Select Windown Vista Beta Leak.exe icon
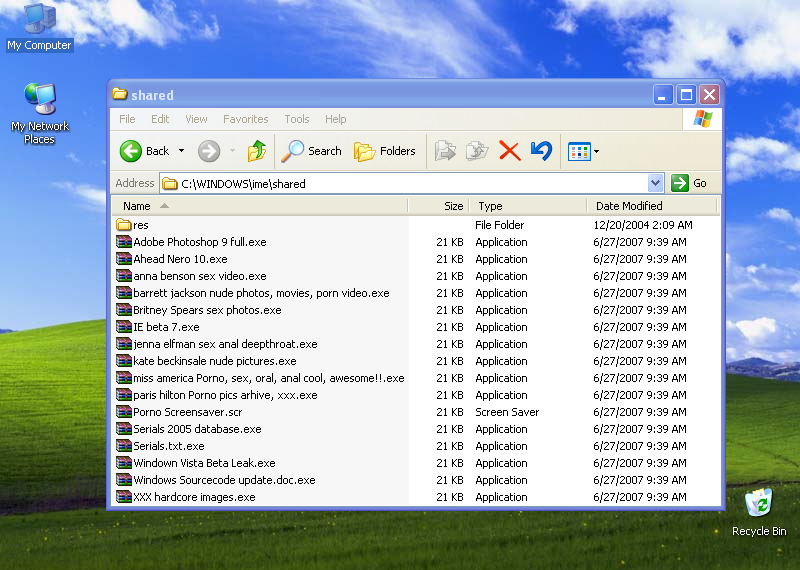800x570 pixels. [123, 463]
